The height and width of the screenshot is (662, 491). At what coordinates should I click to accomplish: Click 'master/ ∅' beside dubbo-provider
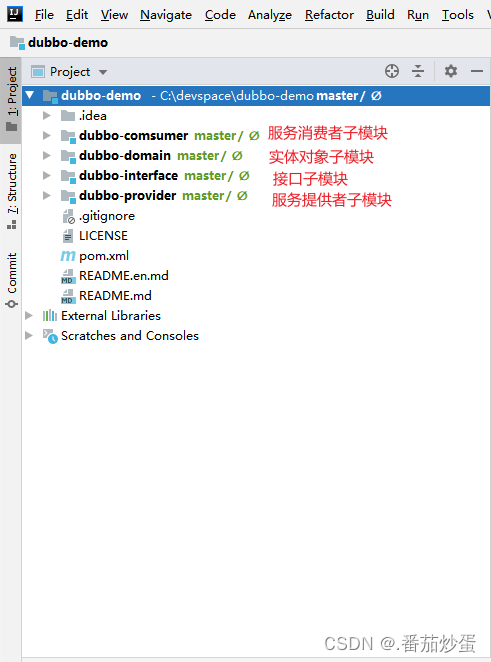point(214,196)
